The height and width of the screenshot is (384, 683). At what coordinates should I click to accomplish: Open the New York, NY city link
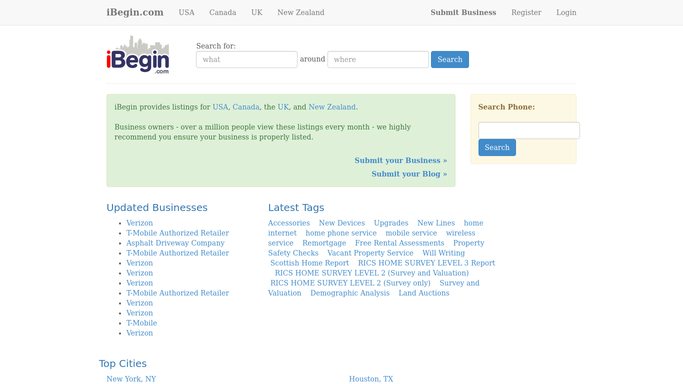tap(131, 379)
